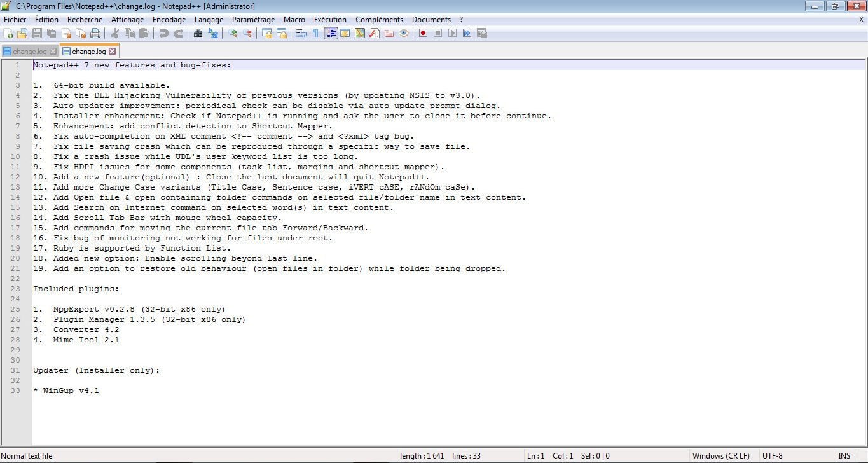The height and width of the screenshot is (463, 868).
Task: Toggle file monitoring with the eye icon
Action: [404, 33]
